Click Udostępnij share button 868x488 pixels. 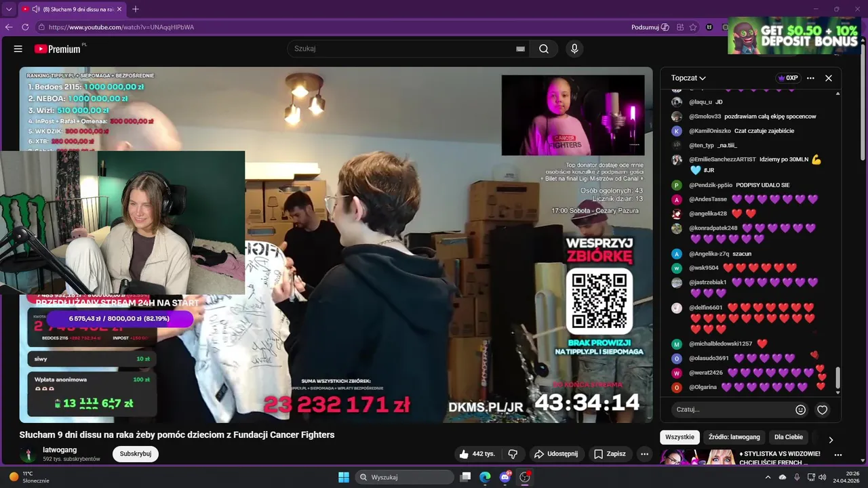click(556, 453)
